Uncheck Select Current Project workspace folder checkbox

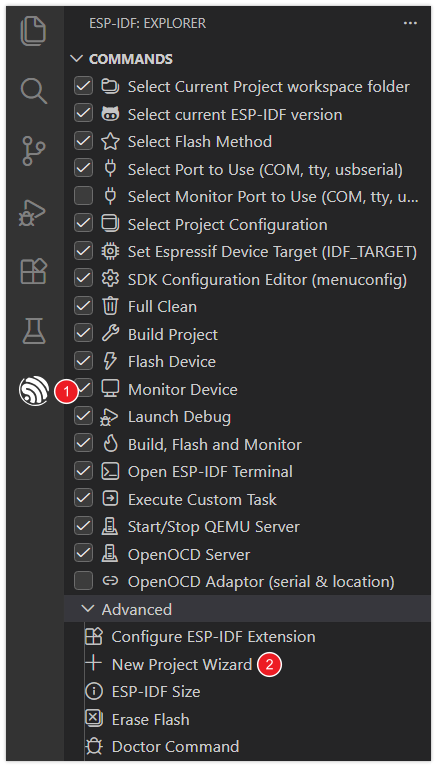83,87
